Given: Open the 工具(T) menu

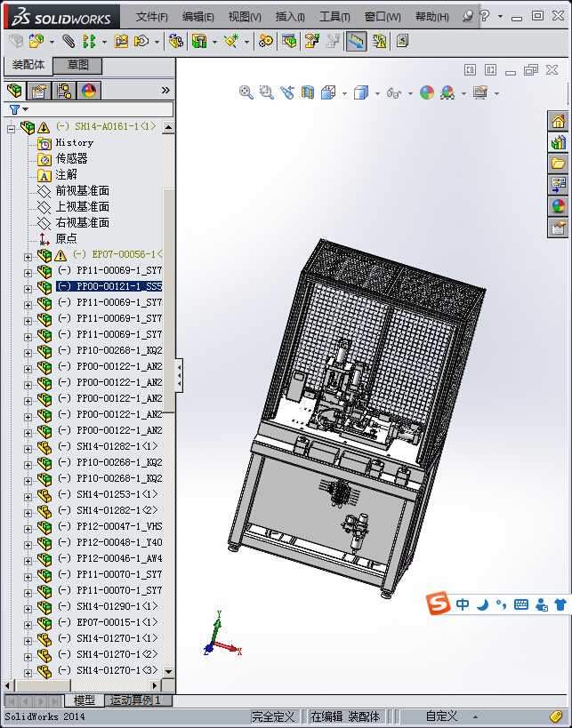Looking at the screenshot, I should pyautogui.click(x=334, y=17).
